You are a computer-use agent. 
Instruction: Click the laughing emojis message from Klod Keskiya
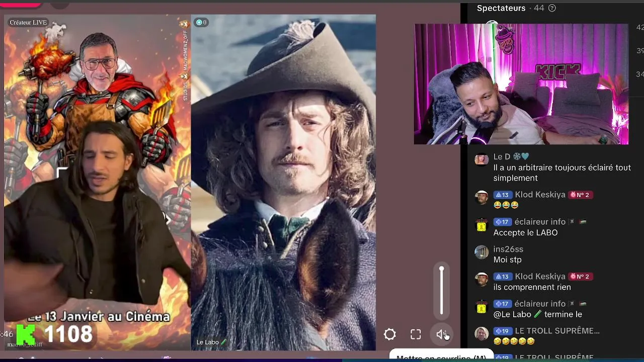(x=506, y=205)
